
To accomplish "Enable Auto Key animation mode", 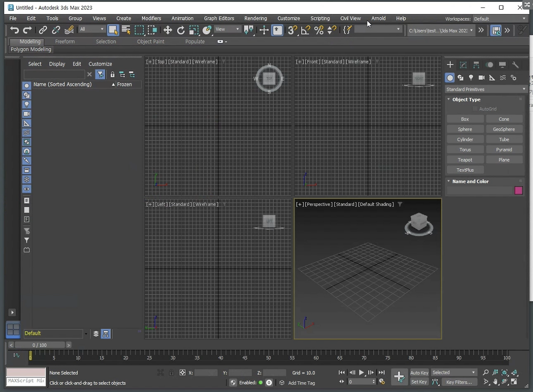I will pyautogui.click(x=419, y=372).
